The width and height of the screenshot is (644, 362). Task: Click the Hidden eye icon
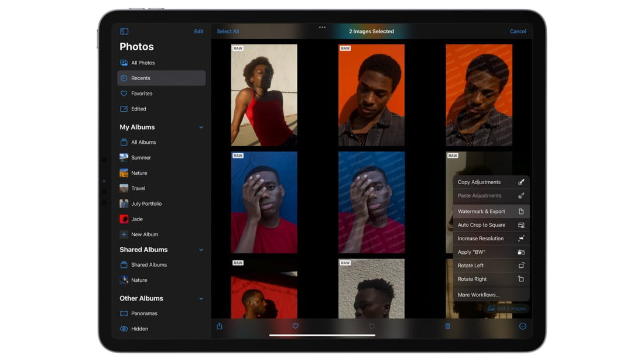click(x=124, y=329)
